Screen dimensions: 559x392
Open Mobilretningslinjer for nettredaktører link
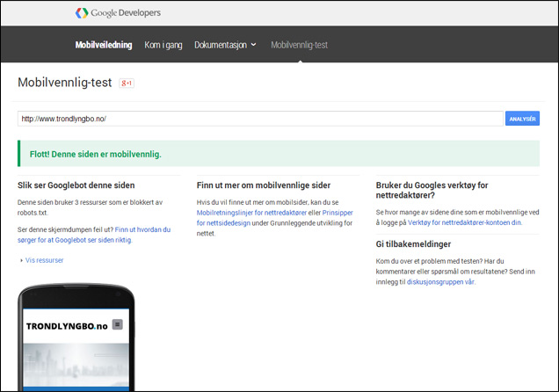click(251, 213)
